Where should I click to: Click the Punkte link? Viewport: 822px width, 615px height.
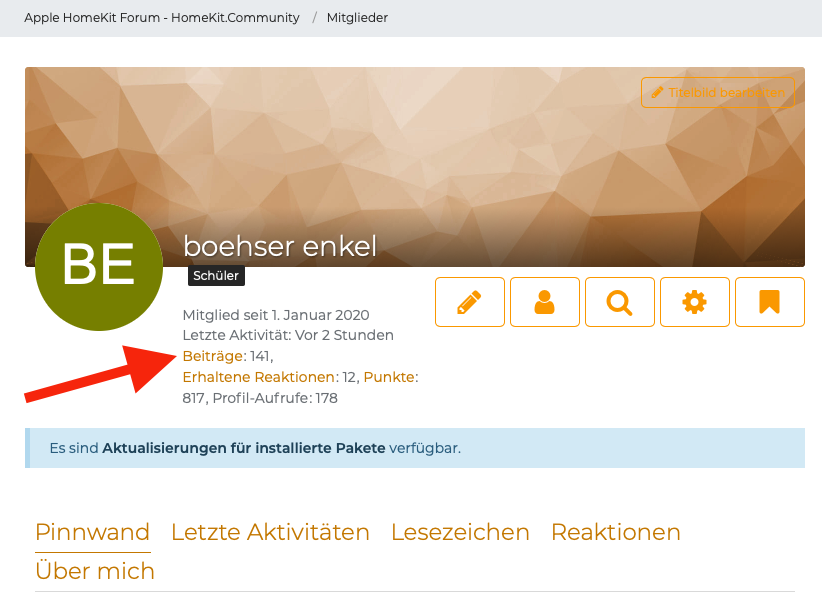click(389, 377)
